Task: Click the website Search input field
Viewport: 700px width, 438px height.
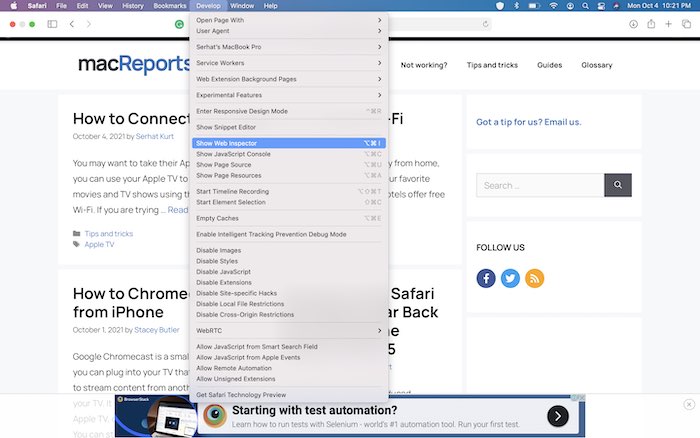Action: [540, 185]
